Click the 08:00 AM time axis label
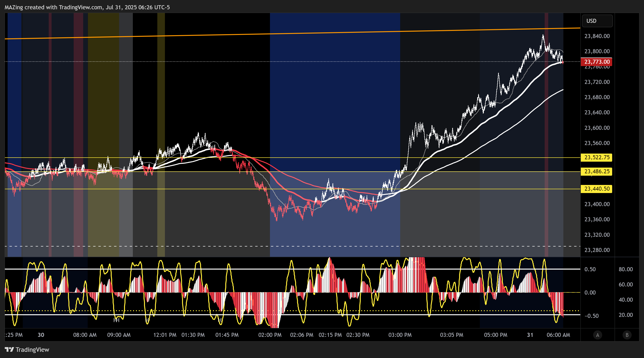Viewport: 644px width, 358px height. 85,335
